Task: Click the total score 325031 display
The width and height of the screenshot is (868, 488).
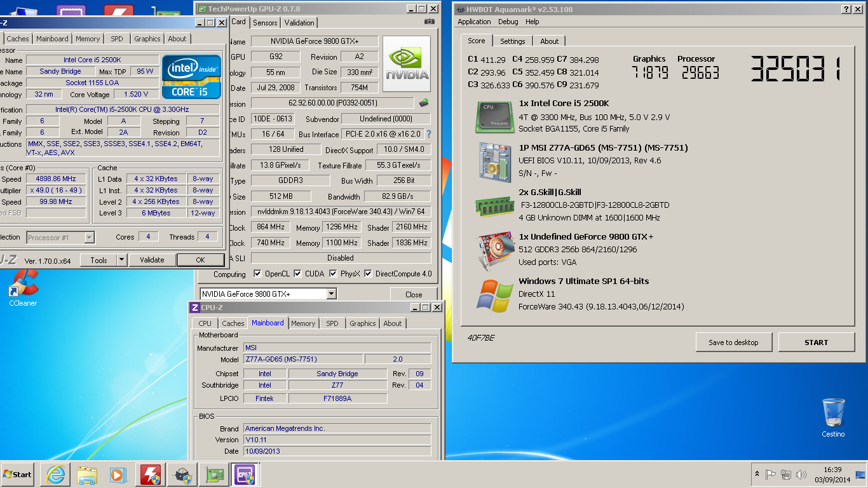Action: click(796, 69)
